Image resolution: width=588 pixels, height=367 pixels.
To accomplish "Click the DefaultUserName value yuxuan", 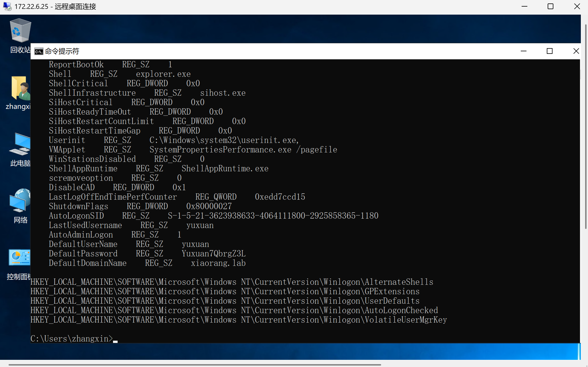I will point(195,244).
